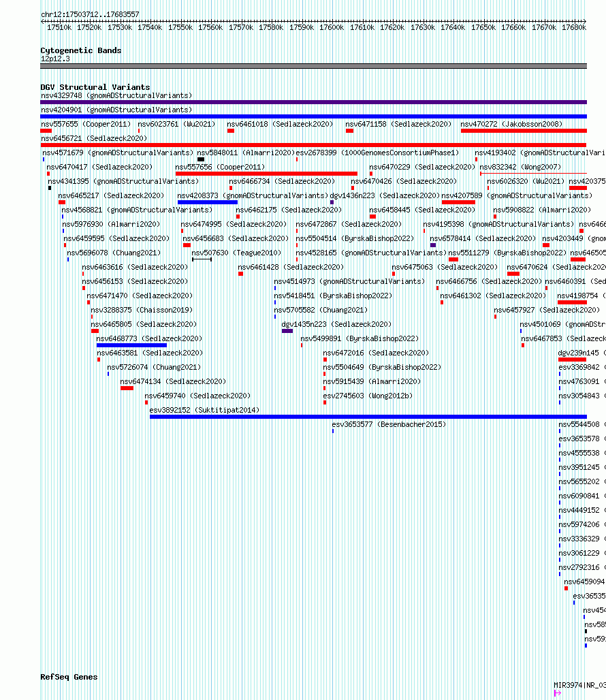Click the purple bar of nsv4329748
The width and height of the screenshot is (606, 700).
[x=313, y=102]
